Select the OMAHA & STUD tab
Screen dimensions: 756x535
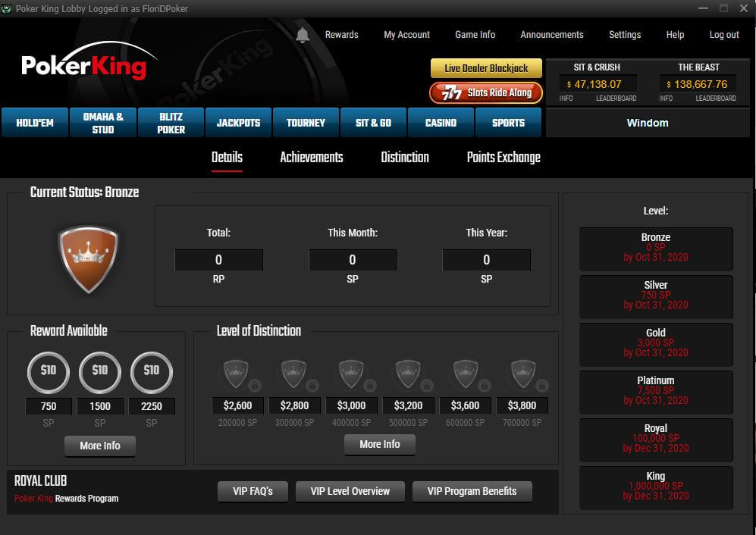click(102, 123)
